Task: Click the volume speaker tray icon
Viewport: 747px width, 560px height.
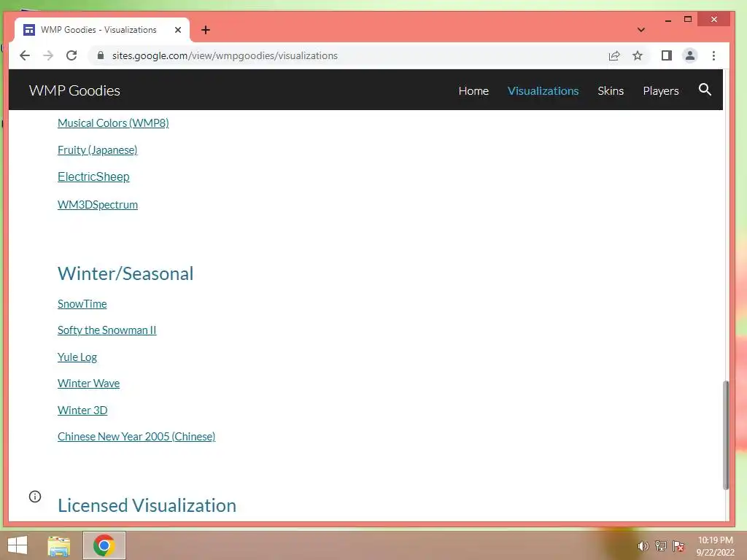Action: (x=643, y=545)
